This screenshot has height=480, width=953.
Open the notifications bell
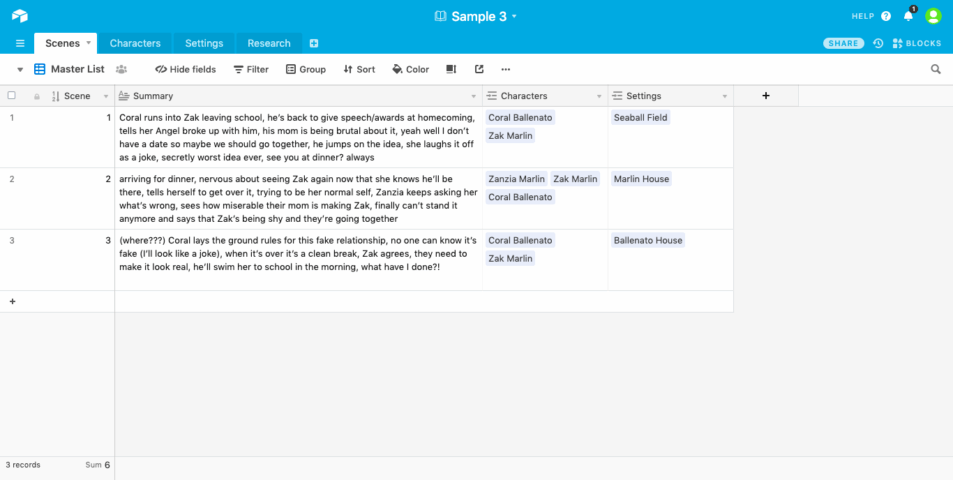click(908, 16)
